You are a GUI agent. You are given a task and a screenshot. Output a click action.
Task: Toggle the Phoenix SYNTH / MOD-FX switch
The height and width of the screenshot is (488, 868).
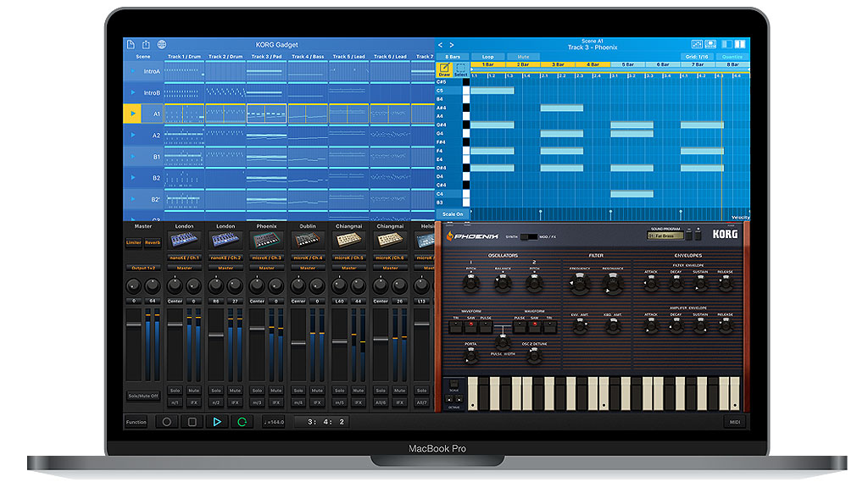(x=529, y=237)
